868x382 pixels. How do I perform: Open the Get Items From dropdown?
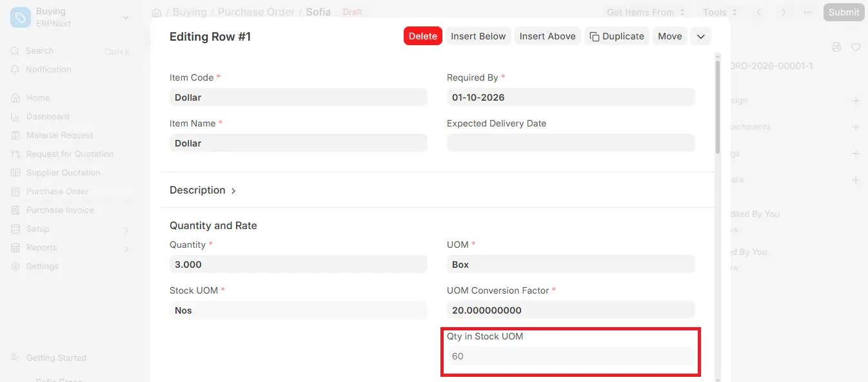(646, 12)
